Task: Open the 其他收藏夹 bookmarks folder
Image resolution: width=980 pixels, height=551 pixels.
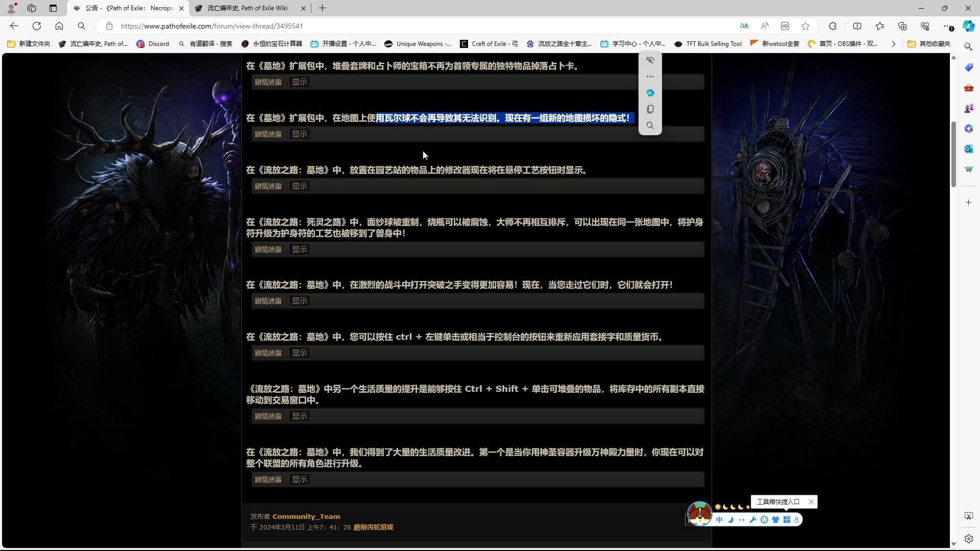Action: coord(929,44)
